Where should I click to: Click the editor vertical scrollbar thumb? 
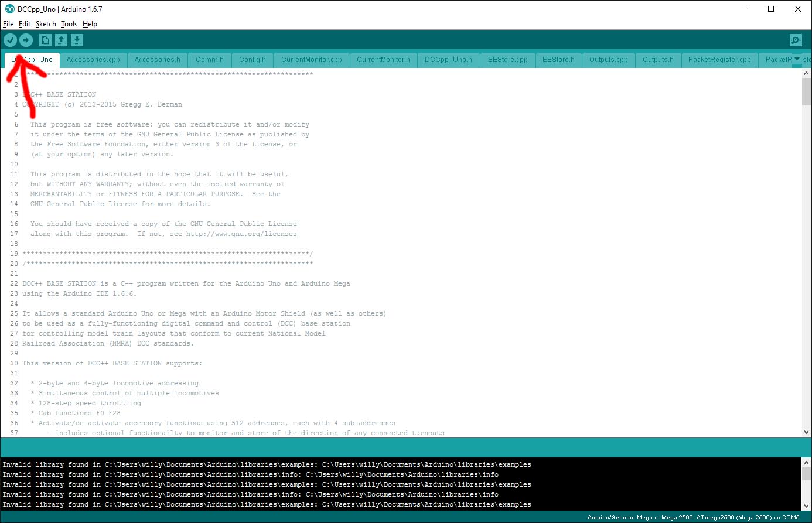[x=807, y=92]
